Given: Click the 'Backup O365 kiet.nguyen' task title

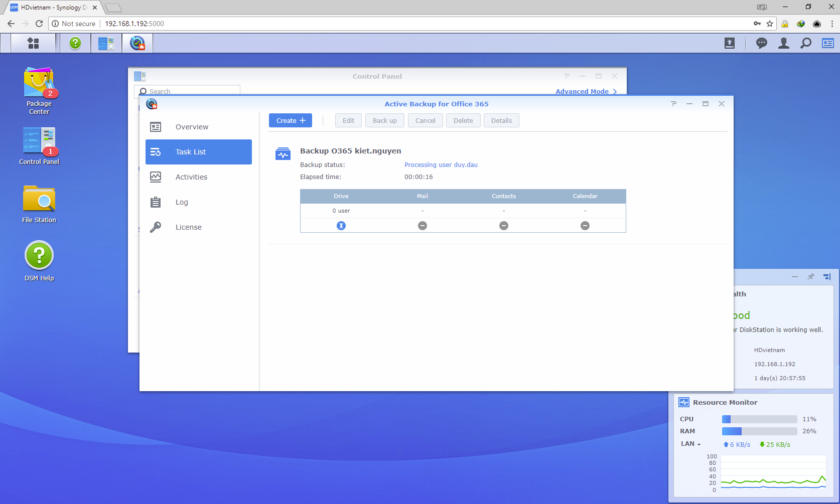Looking at the screenshot, I should coord(351,151).
